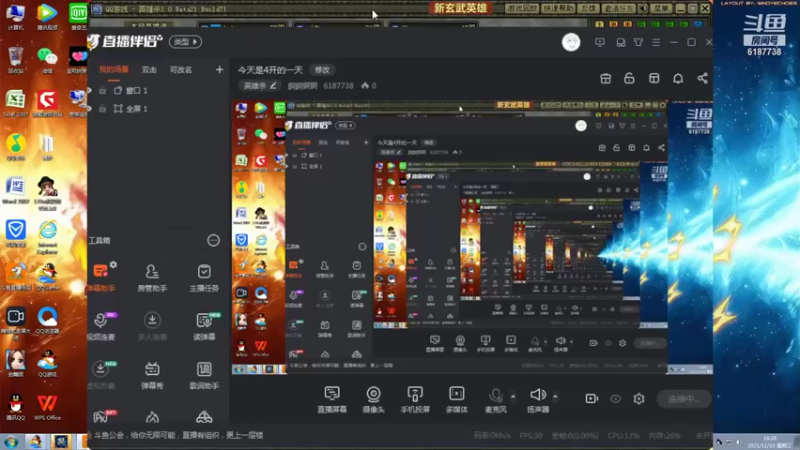
Task: Expand the 类型 dropdown
Action: click(x=185, y=42)
